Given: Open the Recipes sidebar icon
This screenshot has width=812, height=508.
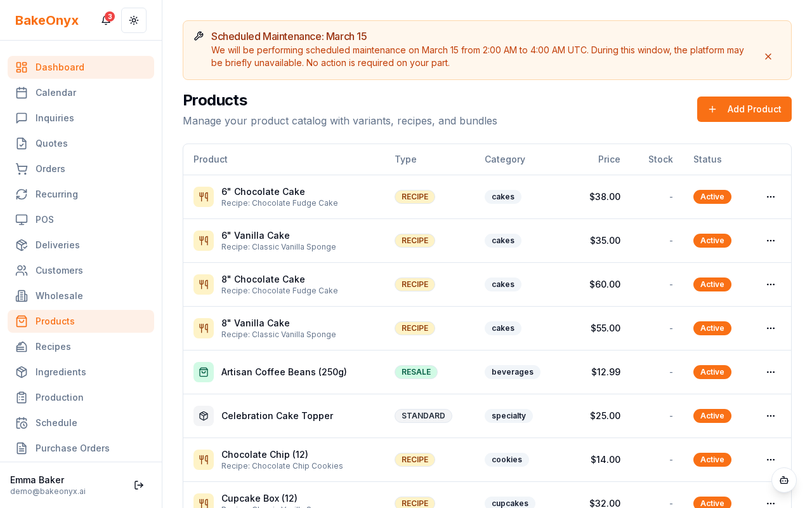Looking at the screenshot, I should (x=21, y=347).
